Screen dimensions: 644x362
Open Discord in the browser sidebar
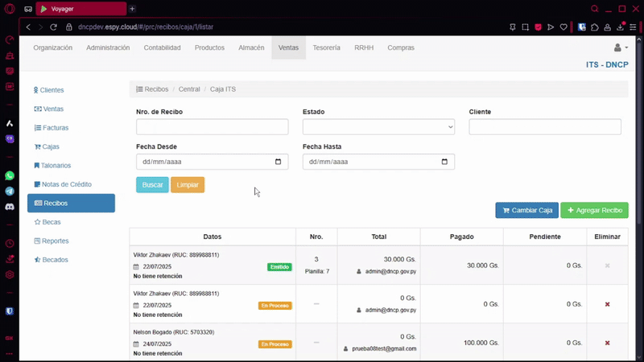10,207
